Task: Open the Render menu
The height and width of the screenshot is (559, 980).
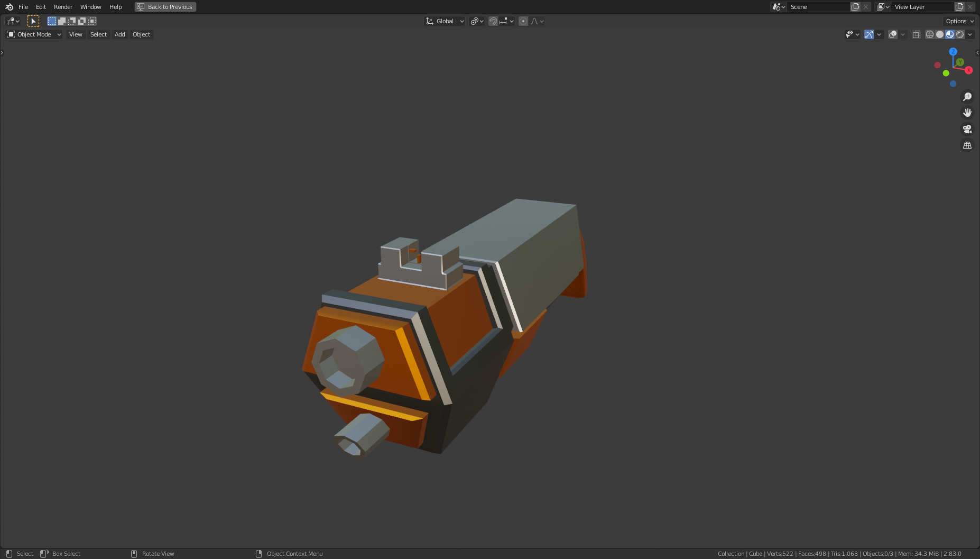Action: click(63, 7)
